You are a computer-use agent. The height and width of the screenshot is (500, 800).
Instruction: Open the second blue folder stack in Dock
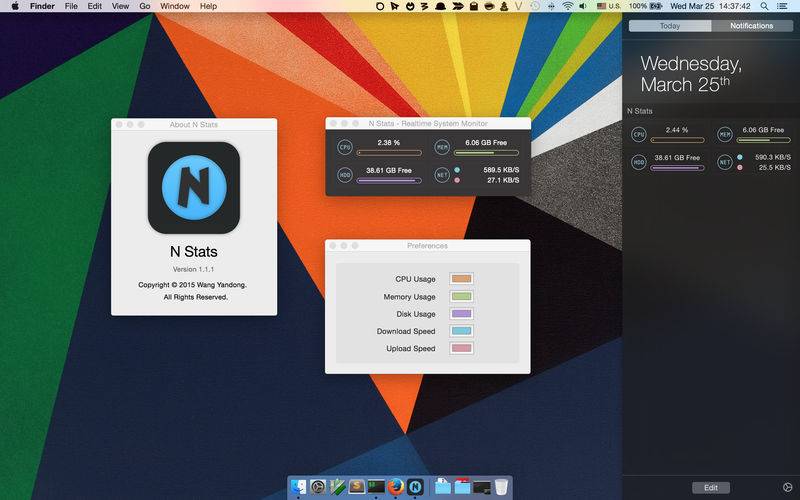(x=462, y=487)
